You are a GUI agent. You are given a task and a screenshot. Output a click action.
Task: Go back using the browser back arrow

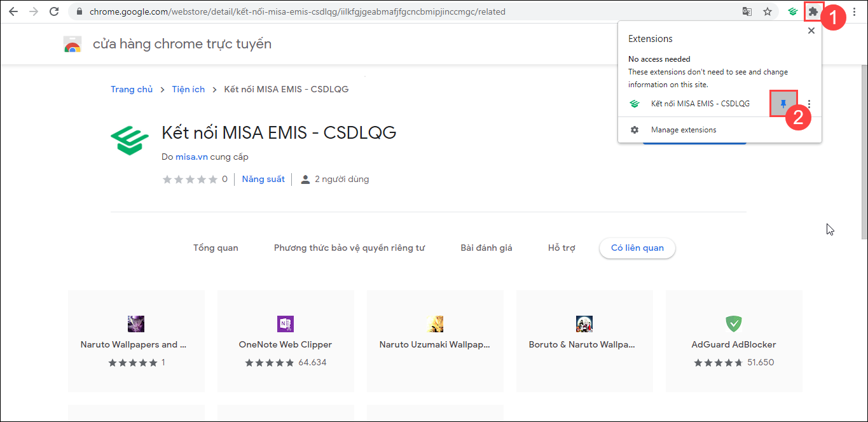coord(13,11)
